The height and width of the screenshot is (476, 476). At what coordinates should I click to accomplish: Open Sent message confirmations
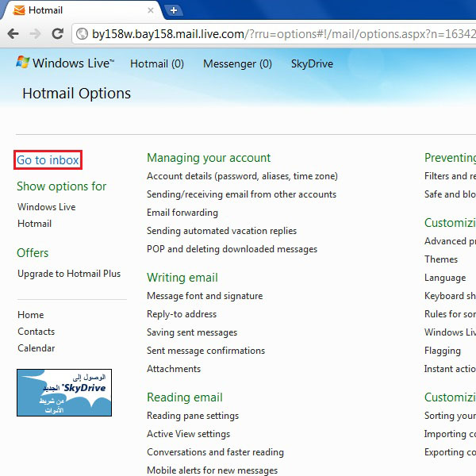(x=205, y=351)
